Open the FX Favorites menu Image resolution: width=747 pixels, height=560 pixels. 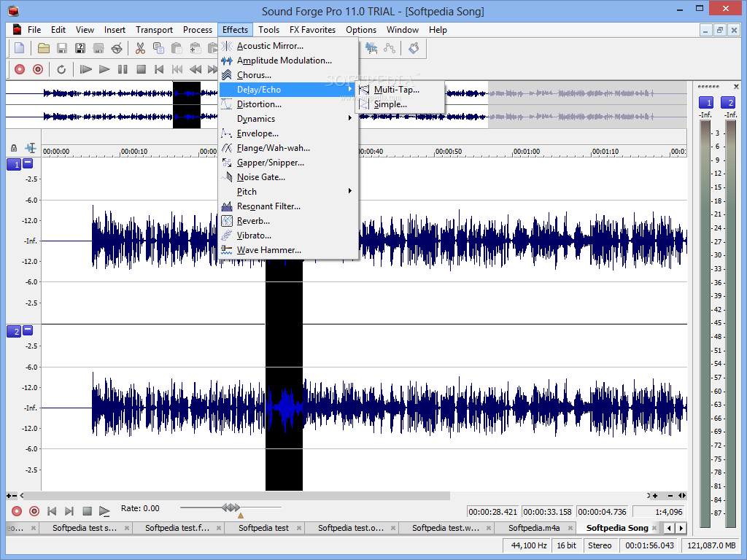point(312,29)
